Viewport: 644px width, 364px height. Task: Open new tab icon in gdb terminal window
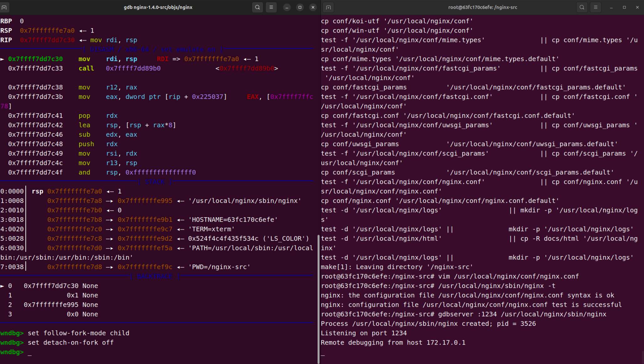[x=4, y=7]
